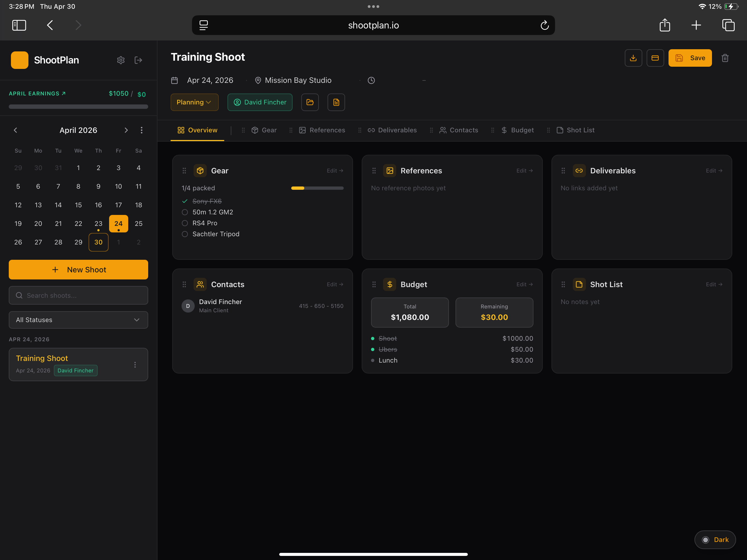Reload page with Safari refresh icon
This screenshot has width=747, height=560.
click(544, 25)
